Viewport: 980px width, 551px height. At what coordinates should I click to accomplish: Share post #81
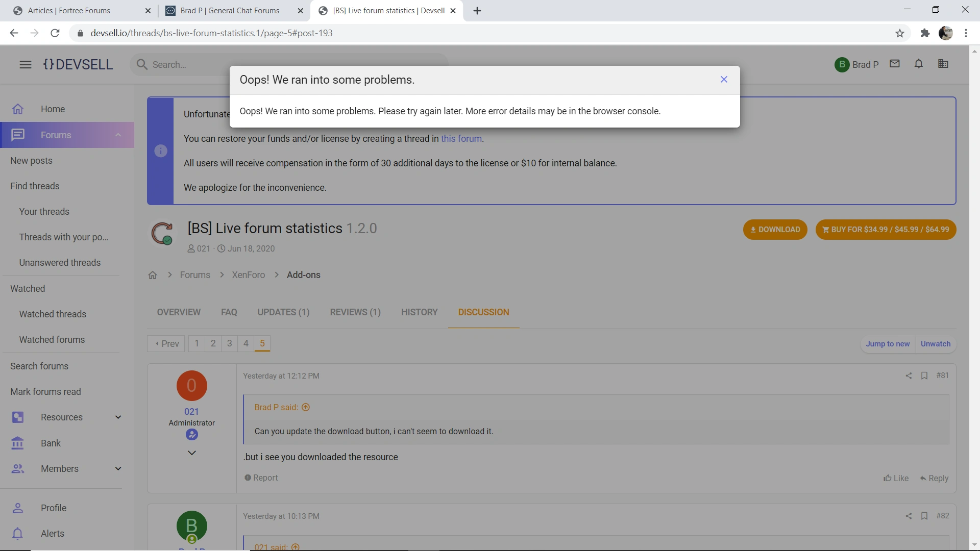pyautogui.click(x=909, y=375)
